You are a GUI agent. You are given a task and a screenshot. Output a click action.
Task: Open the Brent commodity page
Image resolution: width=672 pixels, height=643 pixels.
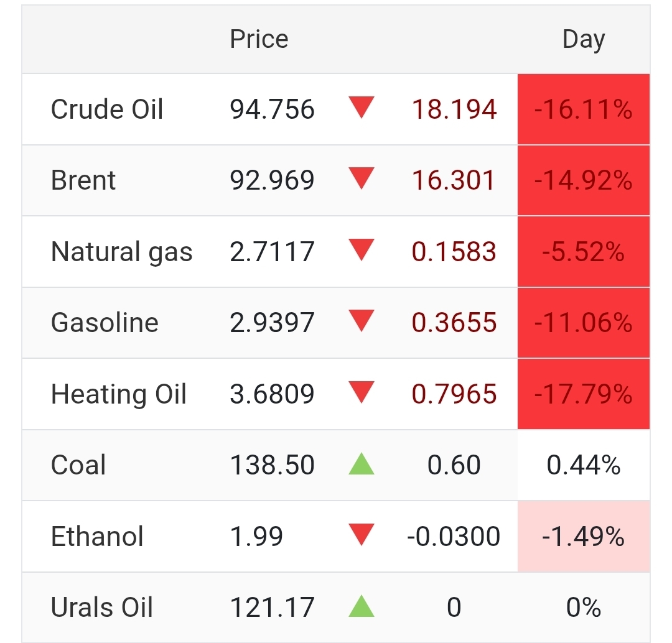[83, 180]
